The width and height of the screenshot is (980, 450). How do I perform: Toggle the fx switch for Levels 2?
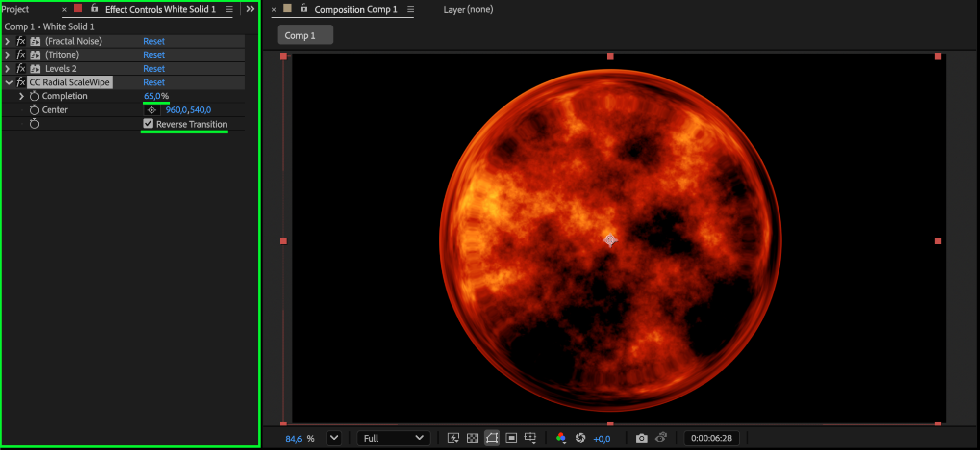[21, 69]
